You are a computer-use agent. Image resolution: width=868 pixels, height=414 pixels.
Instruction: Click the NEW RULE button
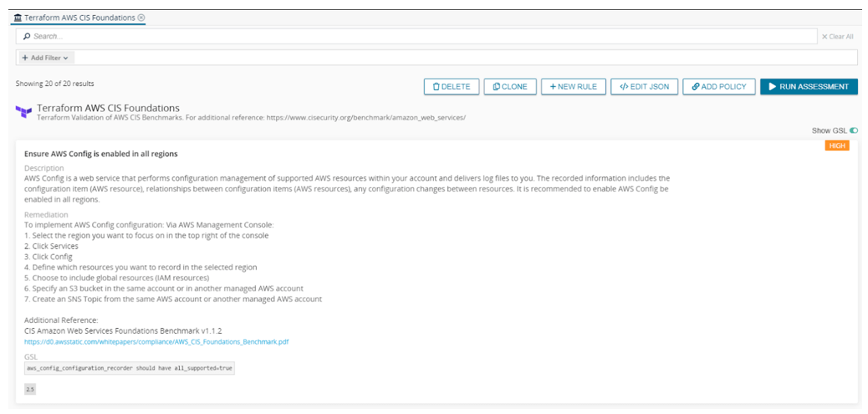(x=574, y=87)
